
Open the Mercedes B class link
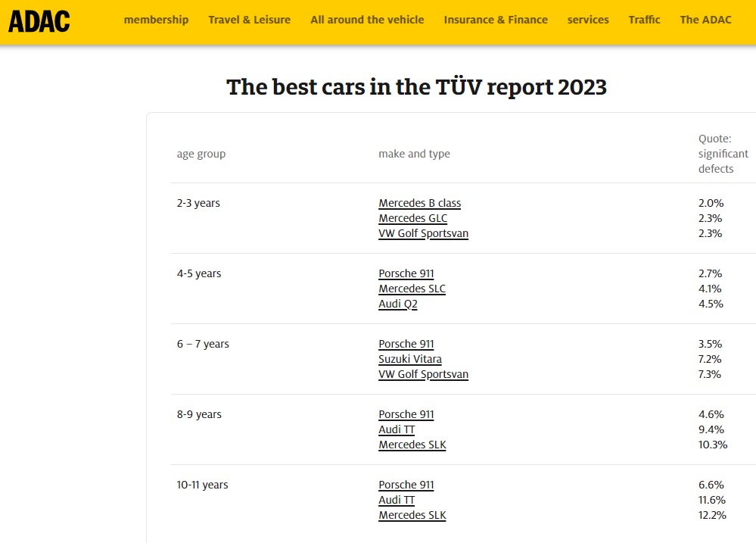pyautogui.click(x=419, y=203)
